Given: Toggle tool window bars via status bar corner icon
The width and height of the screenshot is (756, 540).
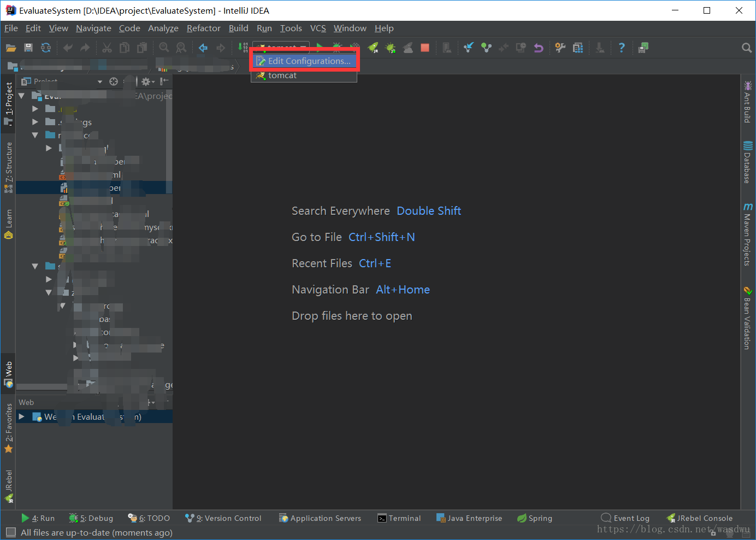Looking at the screenshot, I should click(10, 532).
